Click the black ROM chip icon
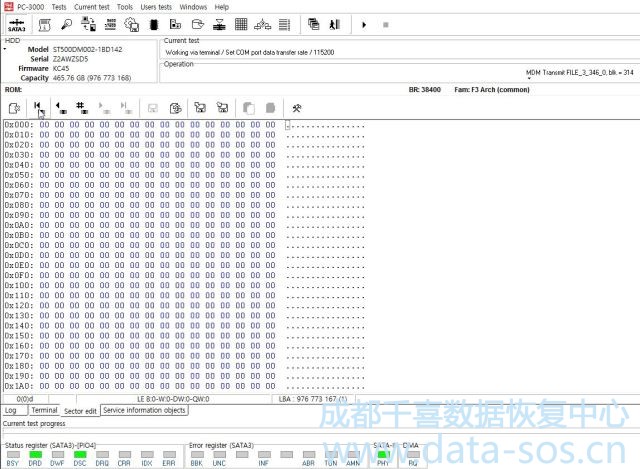This screenshot has width=640, height=469. 154,24
